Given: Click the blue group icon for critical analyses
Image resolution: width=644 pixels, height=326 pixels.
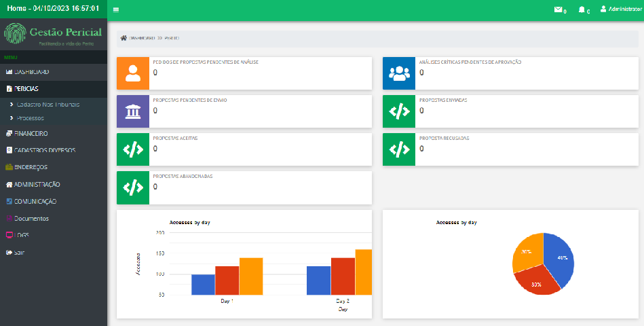Looking at the screenshot, I should coord(399,73).
